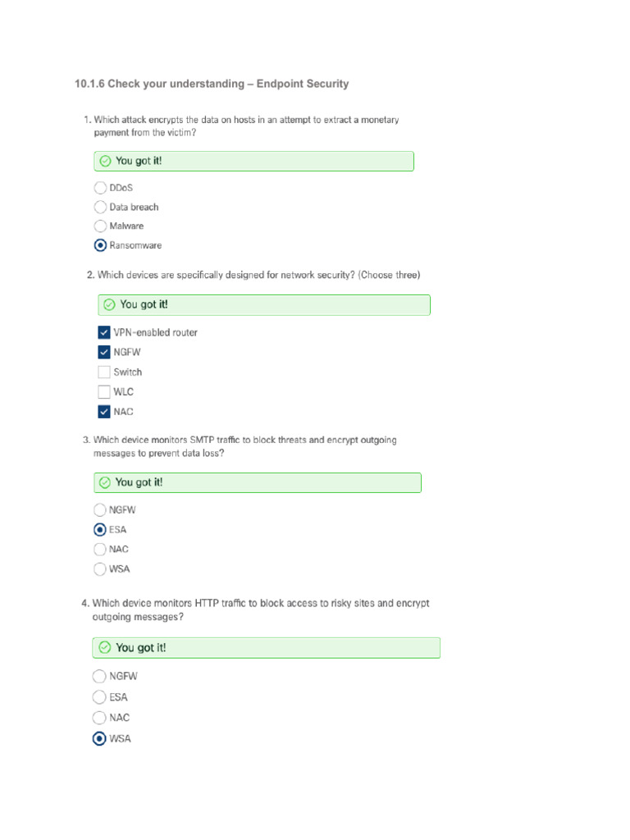
Task: Select the NGFW radio in question 3
Action: click(100, 509)
